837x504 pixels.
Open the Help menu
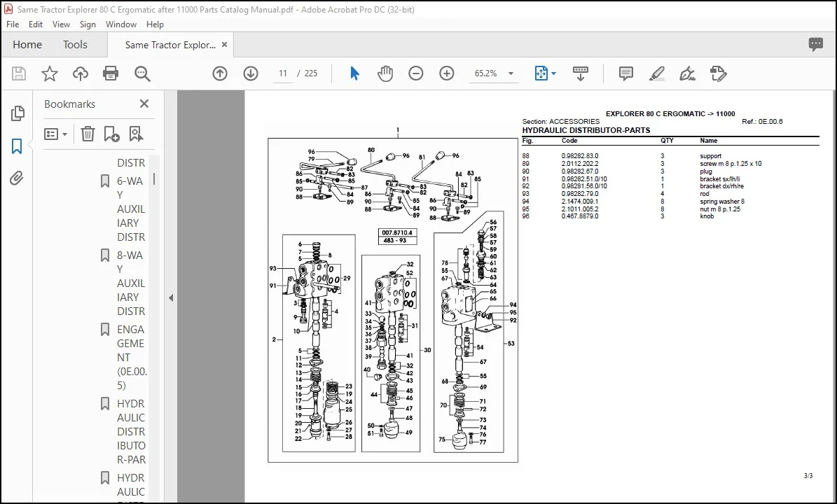(x=155, y=24)
